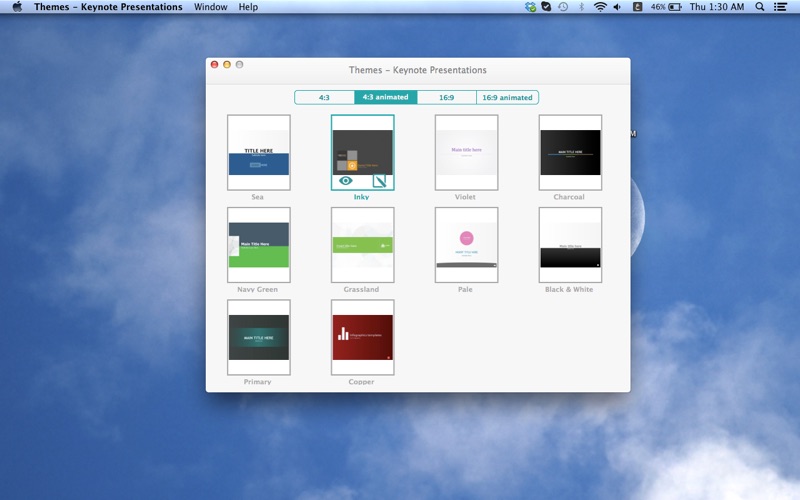Viewport: 800px width, 500px height.
Task: Select the Primary theme thumbnail
Action: click(259, 337)
